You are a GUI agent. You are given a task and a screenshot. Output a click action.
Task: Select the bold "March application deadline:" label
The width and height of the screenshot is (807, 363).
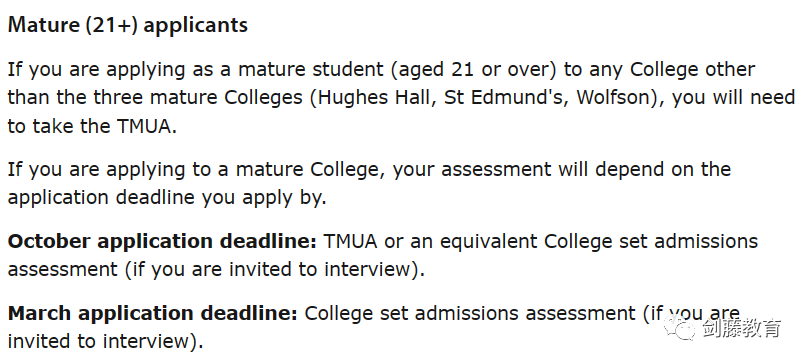[x=152, y=314]
